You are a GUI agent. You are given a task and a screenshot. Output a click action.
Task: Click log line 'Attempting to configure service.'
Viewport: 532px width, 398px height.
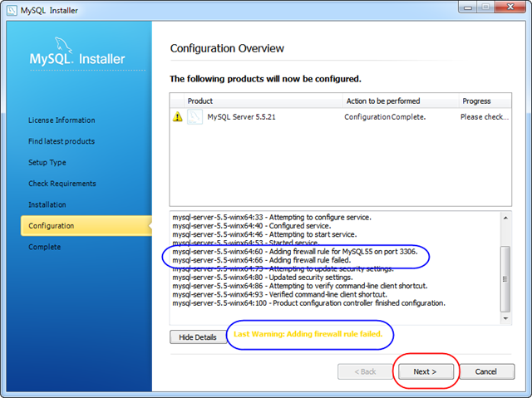pos(272,218)
